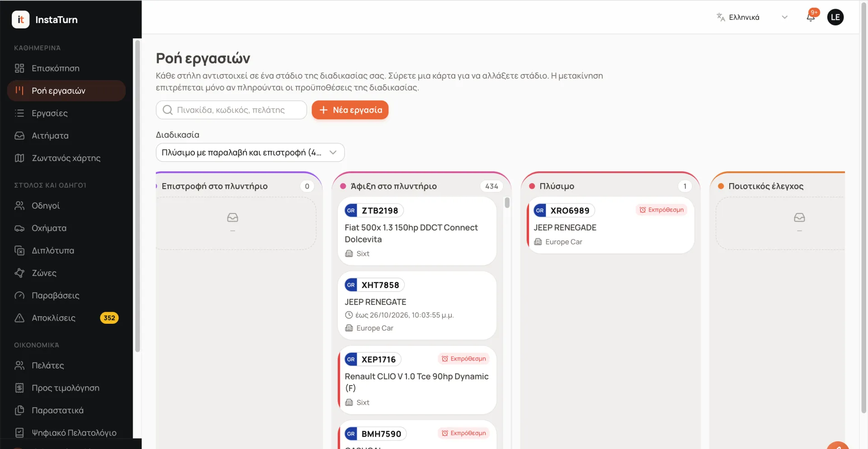Open Παραβάσεις gauge icon in sidebar
This screenshot has width=868, height=449.
[x=19, y=295]
